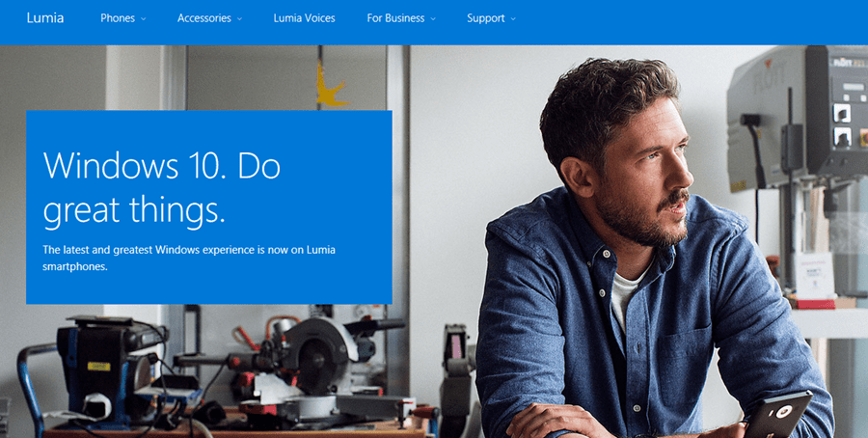
Task: Click the Lumia brand logo
Action: point(45,18)
